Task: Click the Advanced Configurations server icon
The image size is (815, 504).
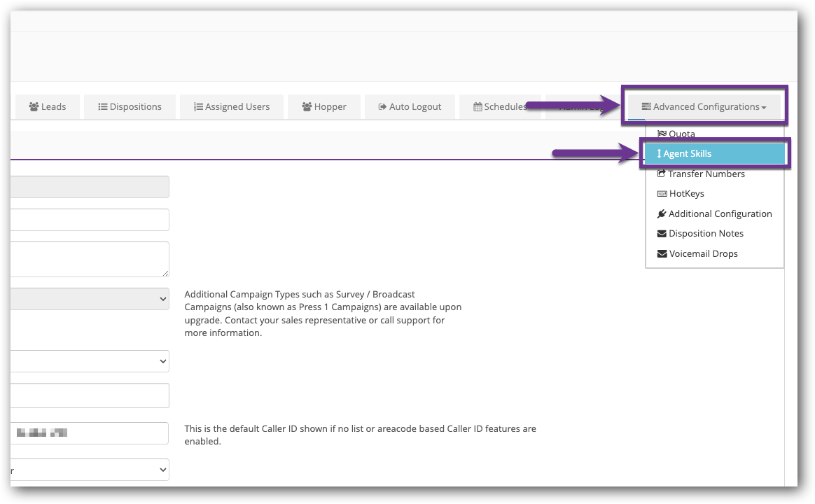Action: 646,106
